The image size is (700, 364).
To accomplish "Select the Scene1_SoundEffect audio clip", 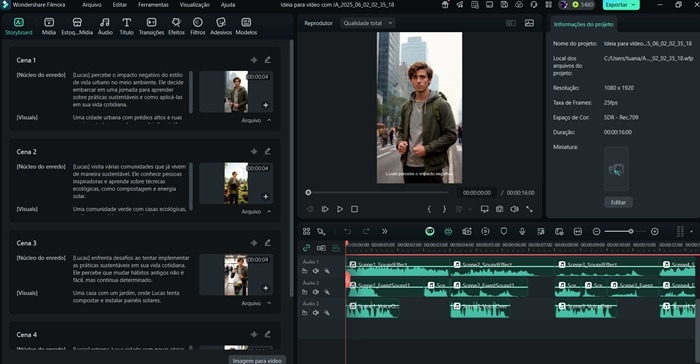I will (398, 267).
